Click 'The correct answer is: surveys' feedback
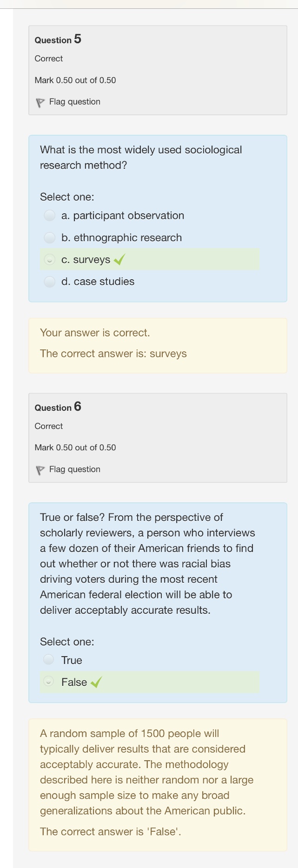Screen dimensions: 298x868 113,354
